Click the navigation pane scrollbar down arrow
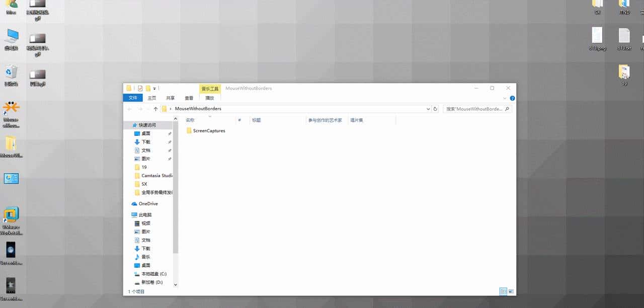 pos(176,284)
